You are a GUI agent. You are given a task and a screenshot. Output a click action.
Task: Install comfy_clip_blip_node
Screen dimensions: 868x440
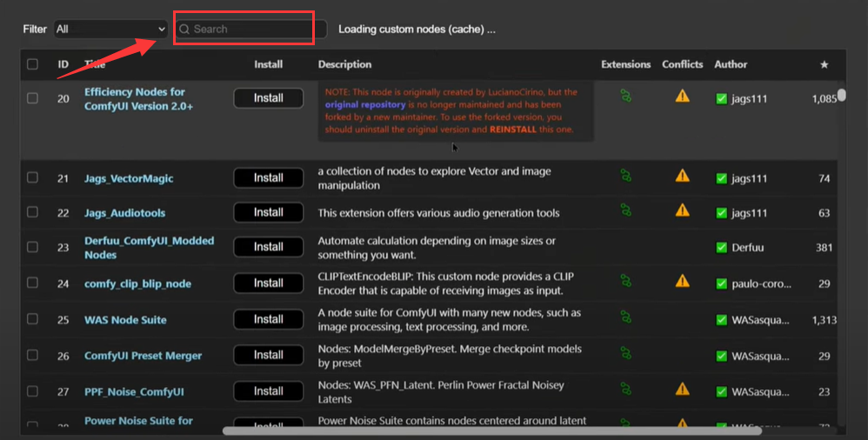coord(269,283)
